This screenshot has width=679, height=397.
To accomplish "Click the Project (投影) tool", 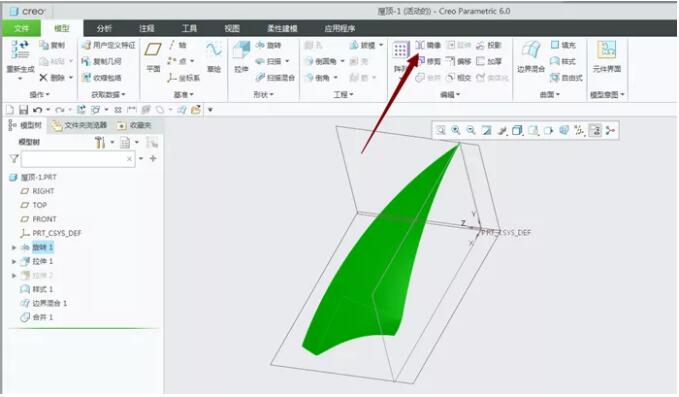I will coord(489,45).
